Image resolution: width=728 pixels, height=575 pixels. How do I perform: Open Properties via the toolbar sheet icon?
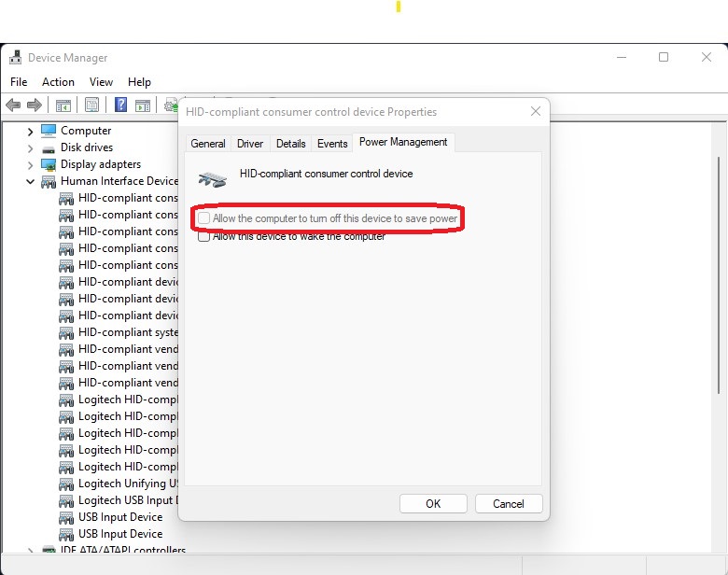coord(91,105)
